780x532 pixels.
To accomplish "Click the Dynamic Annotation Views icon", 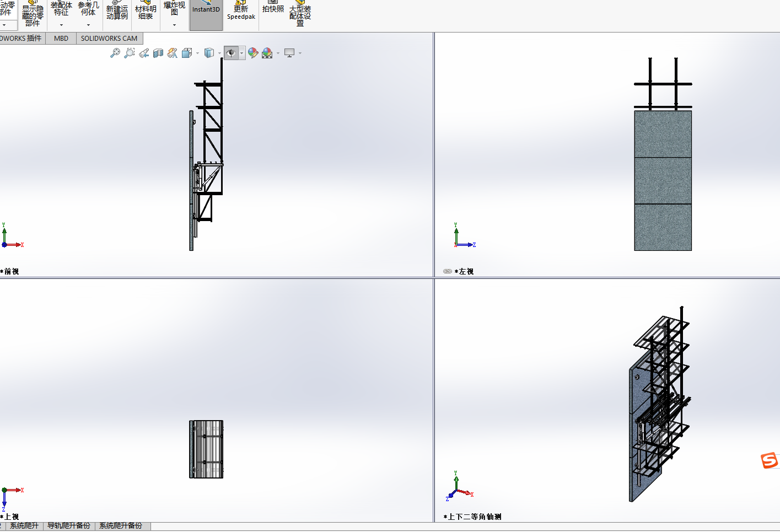I will pos(173,53).
